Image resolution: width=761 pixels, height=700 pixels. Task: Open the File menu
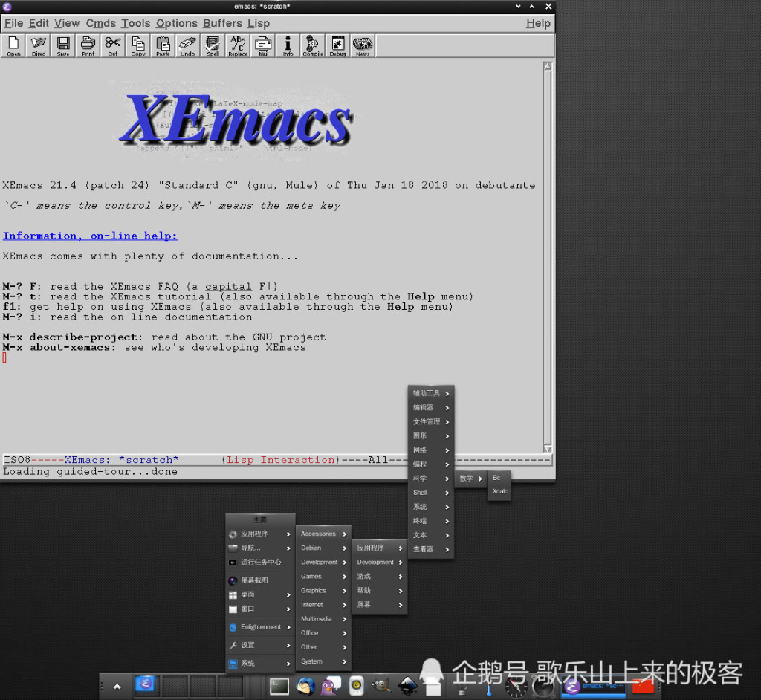[x=13, y=23]
